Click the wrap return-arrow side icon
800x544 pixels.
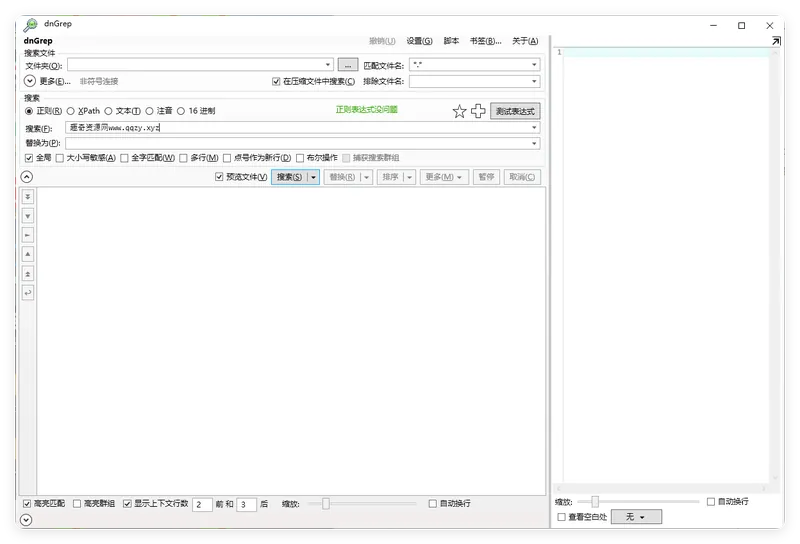click(x=28, y=293)
